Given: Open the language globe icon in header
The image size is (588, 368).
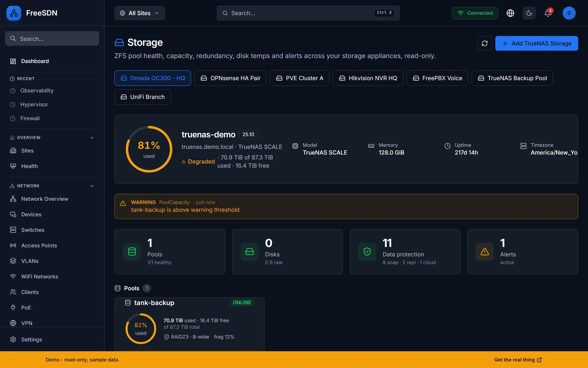Looking at the screenshot, I should (x=510, y=13).
